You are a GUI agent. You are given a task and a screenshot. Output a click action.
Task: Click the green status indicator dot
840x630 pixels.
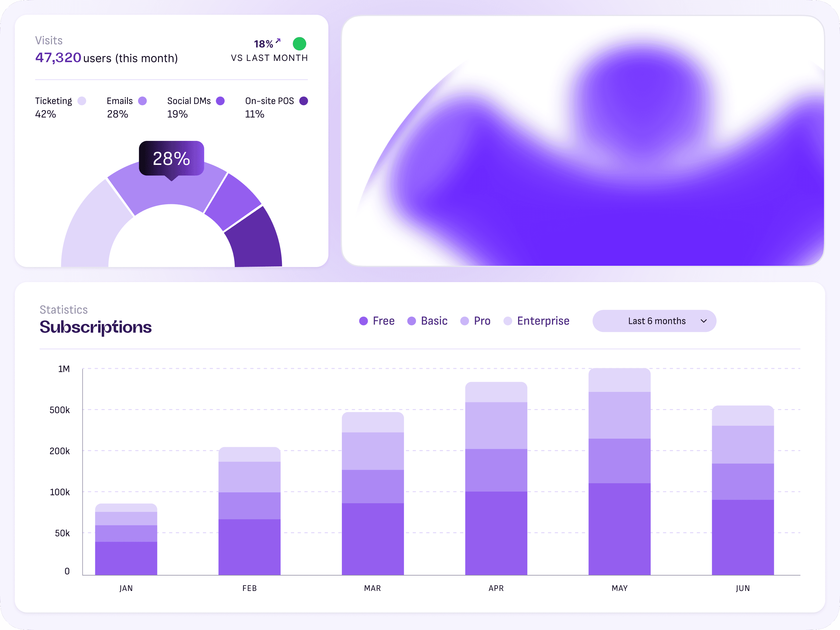(x=299, y=44)
